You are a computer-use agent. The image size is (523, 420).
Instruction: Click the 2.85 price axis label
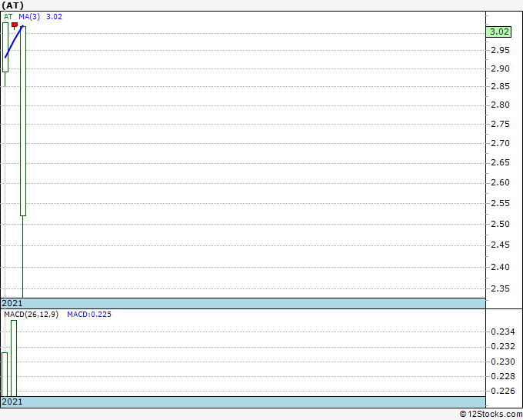(501, 86)
